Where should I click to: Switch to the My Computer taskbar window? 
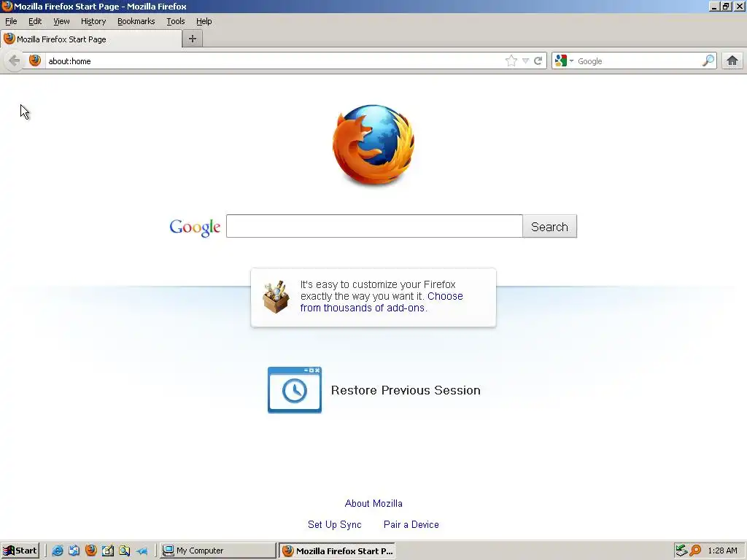pos(218,551)
